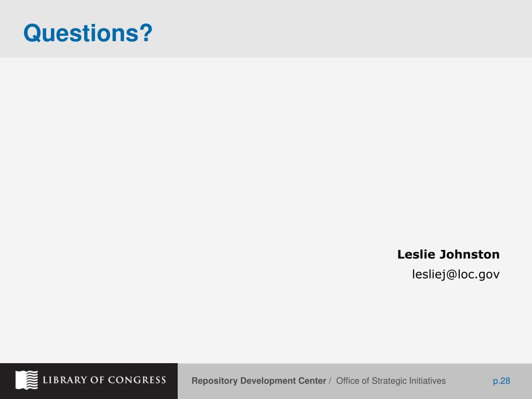Click the slash separator between footer titles

(330, 381)
